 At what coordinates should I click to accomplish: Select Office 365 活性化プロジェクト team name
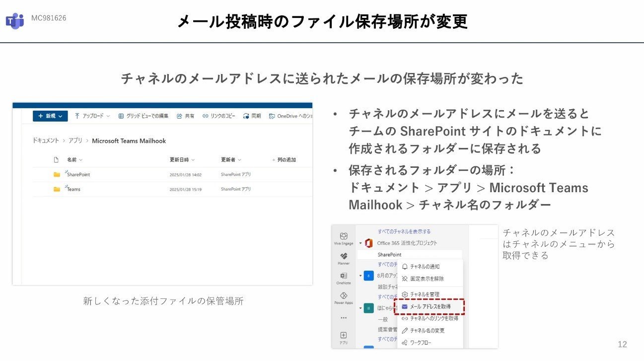coord(407,243)
